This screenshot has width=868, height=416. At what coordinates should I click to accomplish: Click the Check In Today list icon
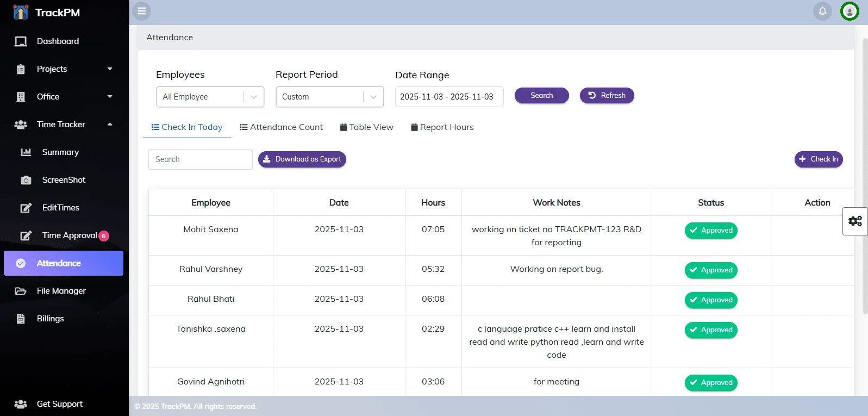click(x=155, y=127)
